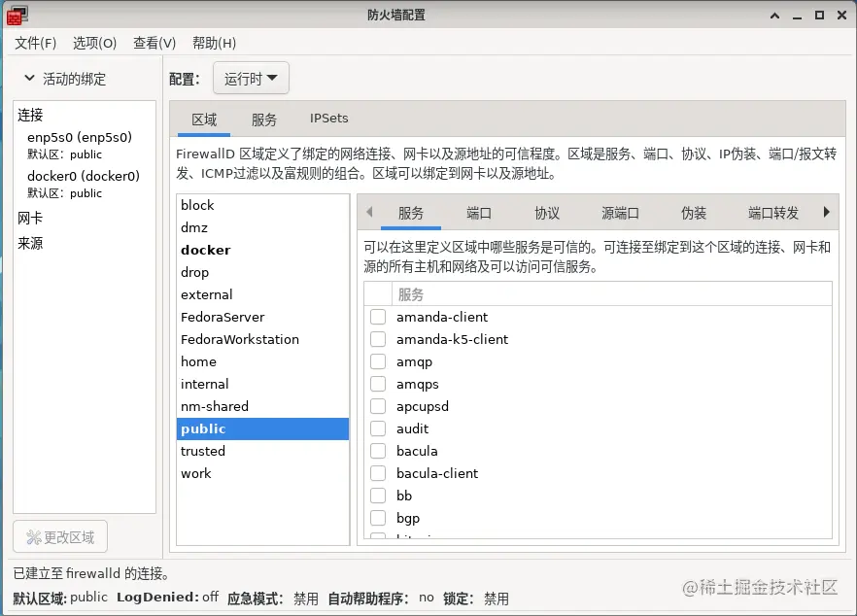Open the 文件(F) menu
Viewport: 857px width, 616px height.
point(36,43)
